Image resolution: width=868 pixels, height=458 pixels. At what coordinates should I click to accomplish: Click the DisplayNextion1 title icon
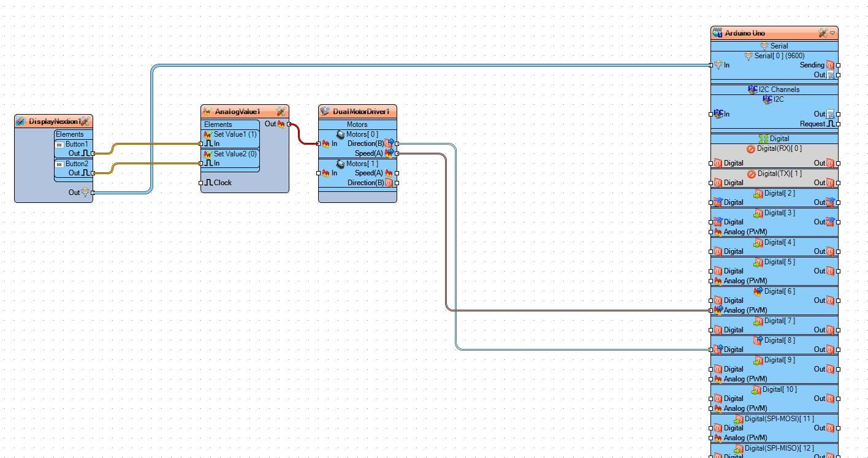click(x=21, y=121)
